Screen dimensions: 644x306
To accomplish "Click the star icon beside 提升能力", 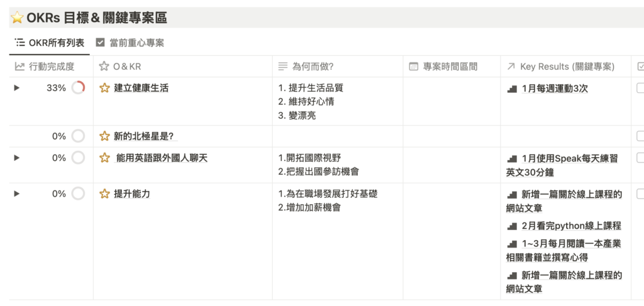I will pos(105,194).
